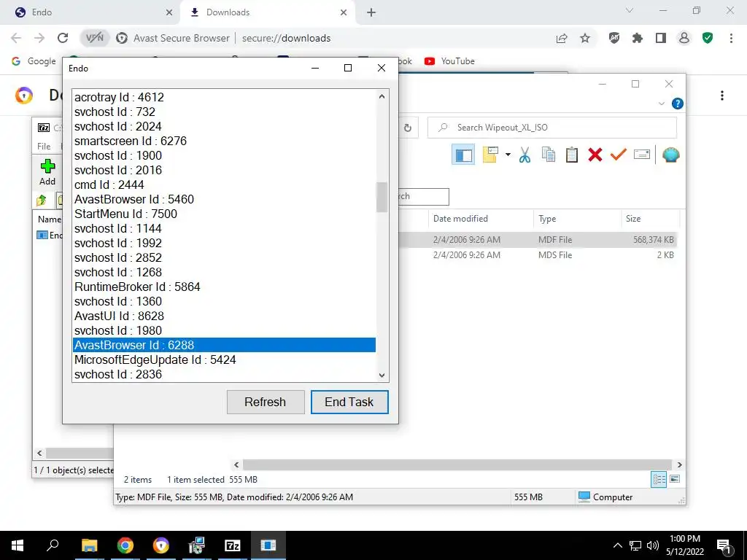Click the orange checkmark Properties icon

619,155
